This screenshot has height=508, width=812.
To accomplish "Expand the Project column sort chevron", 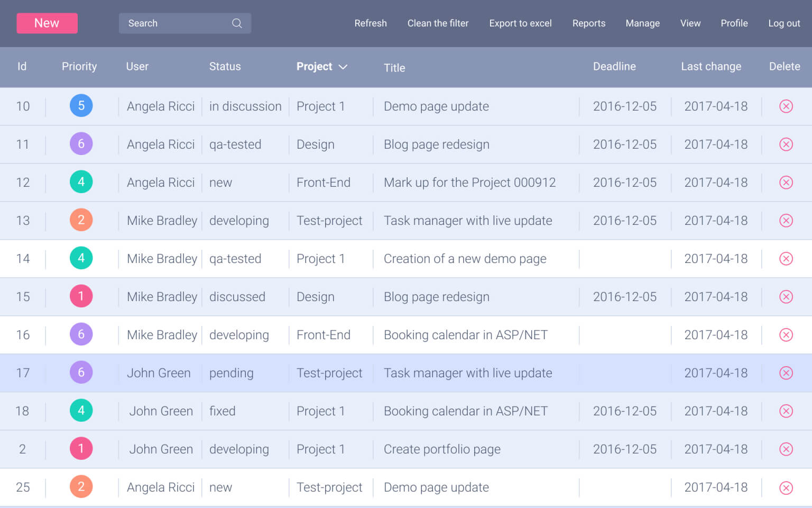I will [x=343, y=67].
